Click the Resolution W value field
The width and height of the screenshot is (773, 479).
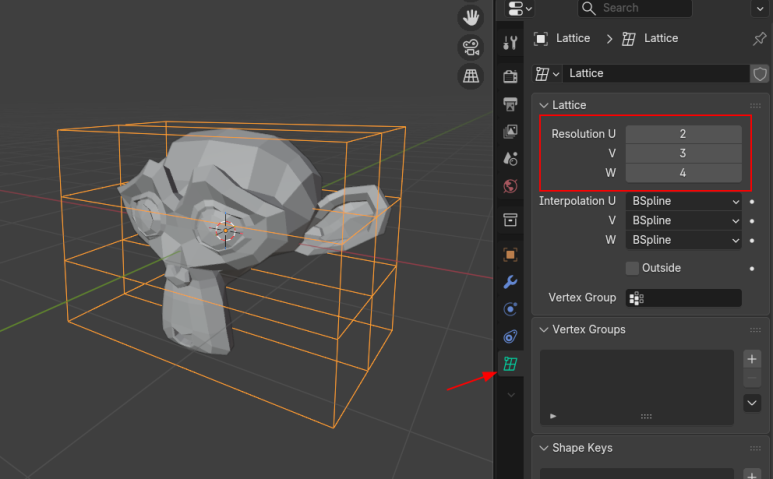683,173
